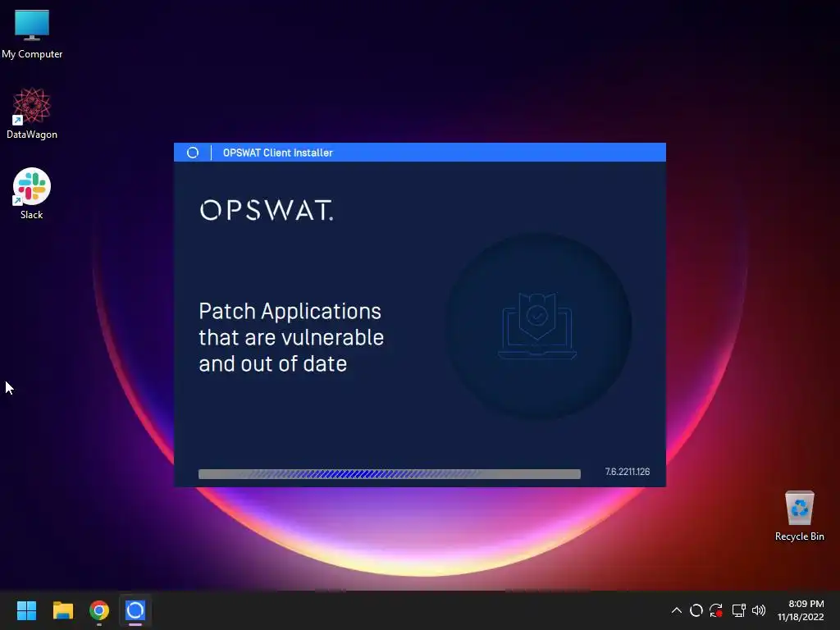Image resolution: width=840 pixels, height=630 pixels.
Task: Open the network tray icon
Action: tap(739, 610)
